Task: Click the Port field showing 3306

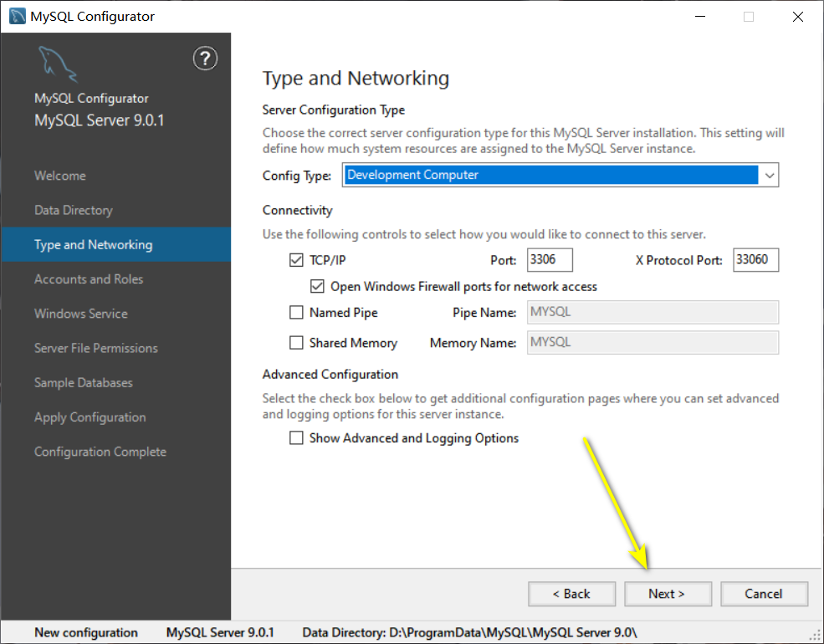Action: tap(550, 259)
